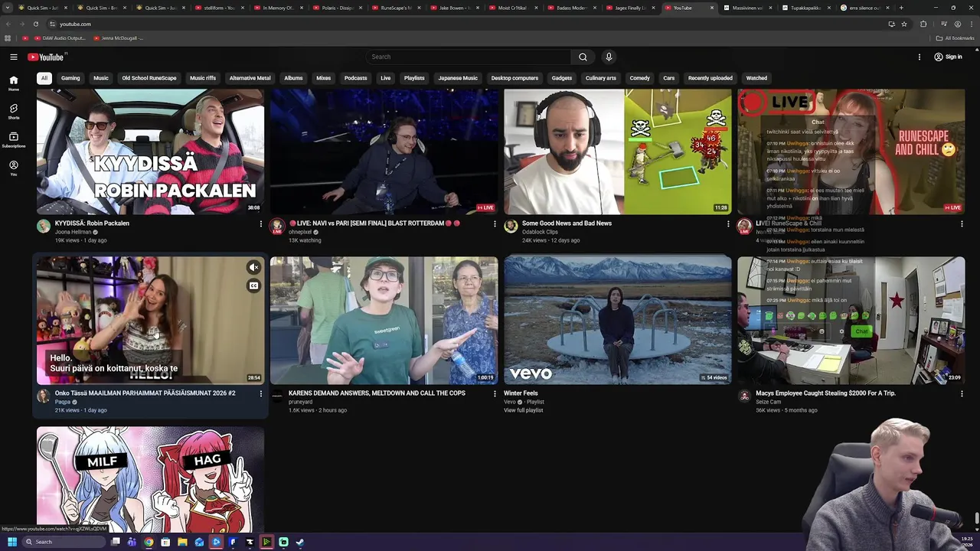Select the Music filter chip
The height and width of the screenshot is (551, 980).
101,78
